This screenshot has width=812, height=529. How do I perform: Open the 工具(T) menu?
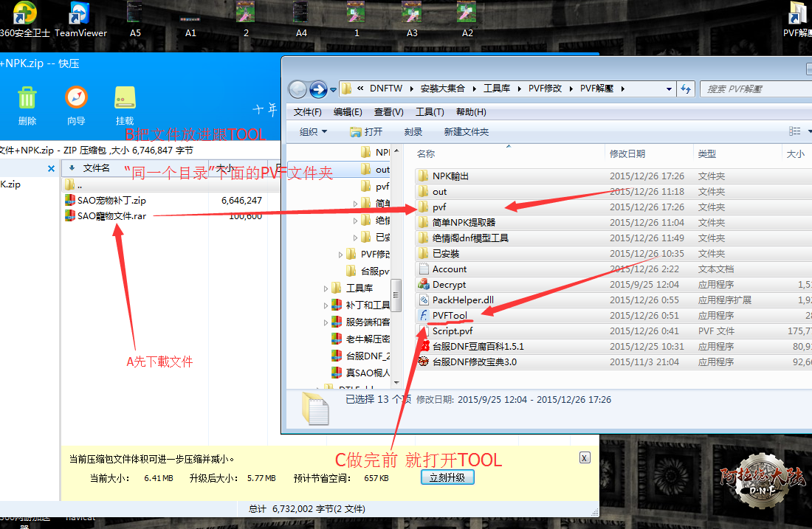pyautogui.click(x=430, y=112)
